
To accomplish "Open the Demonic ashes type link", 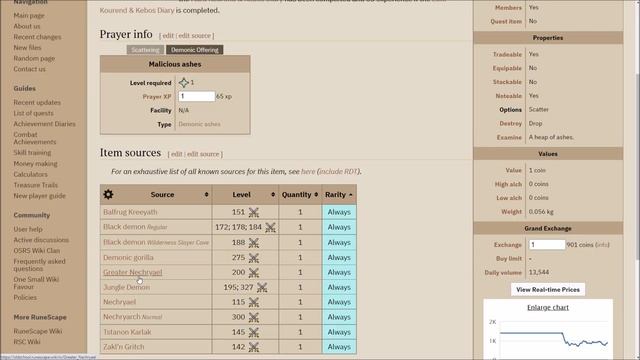I will point(199,124).
